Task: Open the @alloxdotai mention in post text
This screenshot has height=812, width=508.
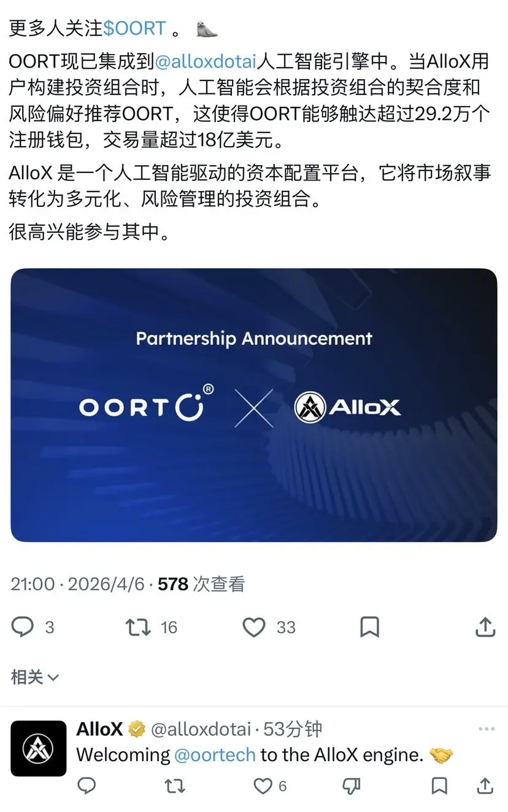Action: (x=205, y=62)
